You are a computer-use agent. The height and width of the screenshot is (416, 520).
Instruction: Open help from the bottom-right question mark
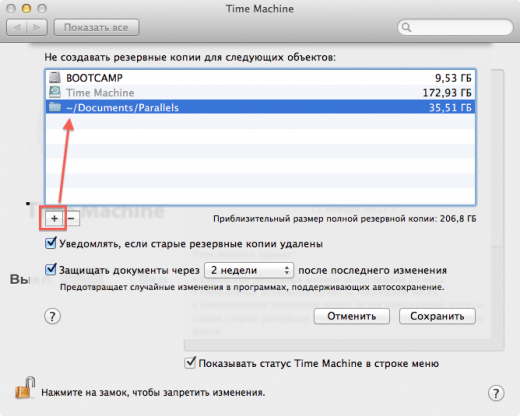point(496,393)
